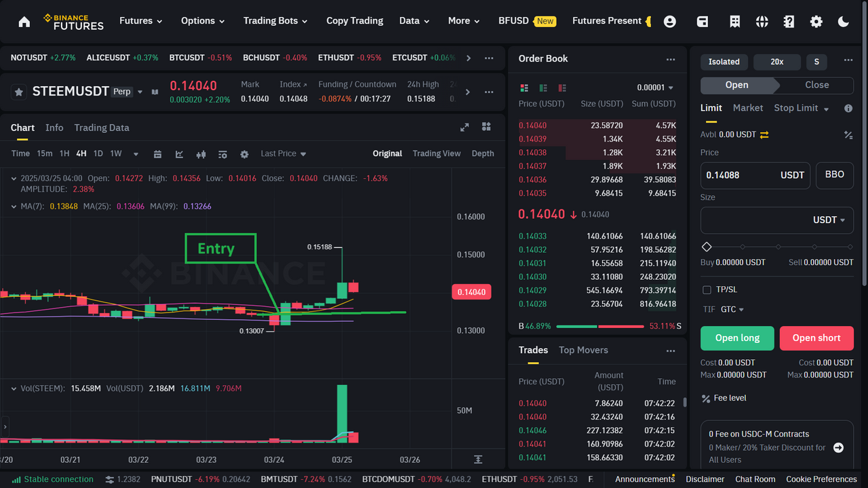Image resolution: width=868 pixels, height=488 pixels.
Task: Open the orders receipt icon in header
Action: point(734,22)
